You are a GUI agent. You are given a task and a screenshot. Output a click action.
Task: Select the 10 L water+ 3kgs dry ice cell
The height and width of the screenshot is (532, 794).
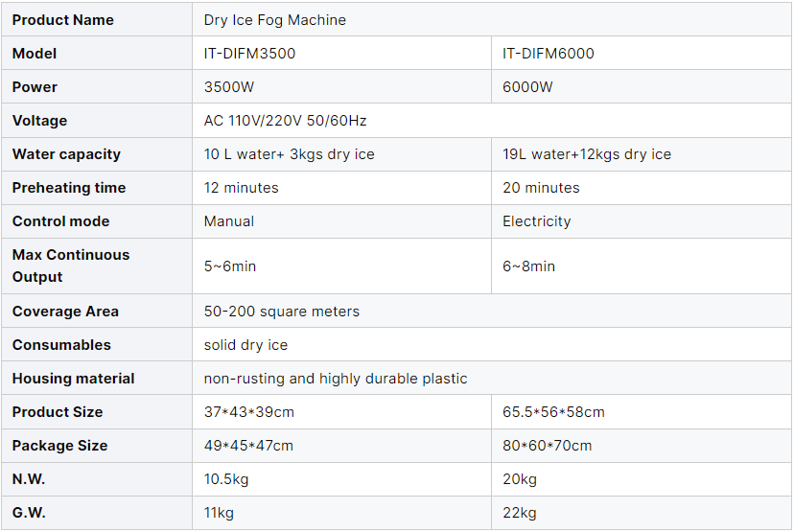click(x=290, y=154)
